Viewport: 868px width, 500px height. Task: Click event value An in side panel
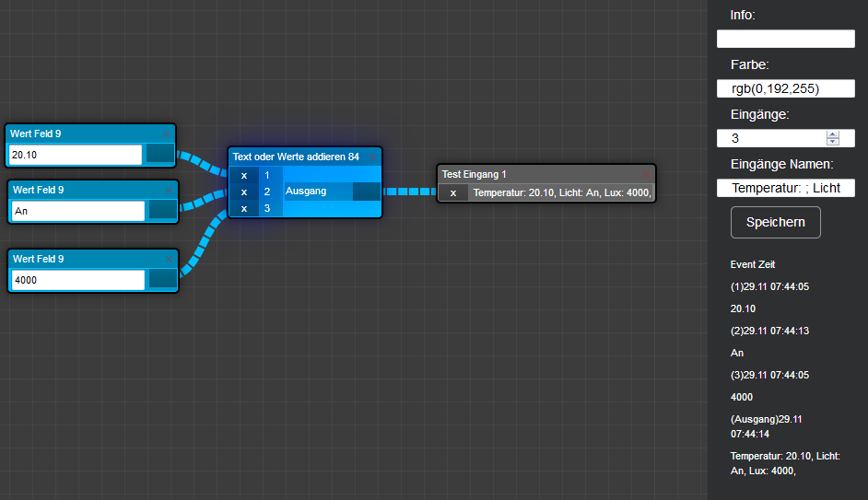pyautogui.click(x=737, y=353)
